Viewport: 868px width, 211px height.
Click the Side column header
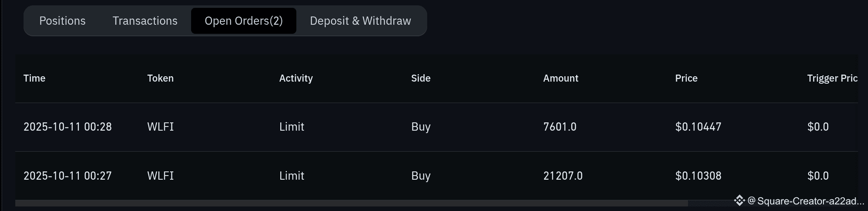coord(421,78)
